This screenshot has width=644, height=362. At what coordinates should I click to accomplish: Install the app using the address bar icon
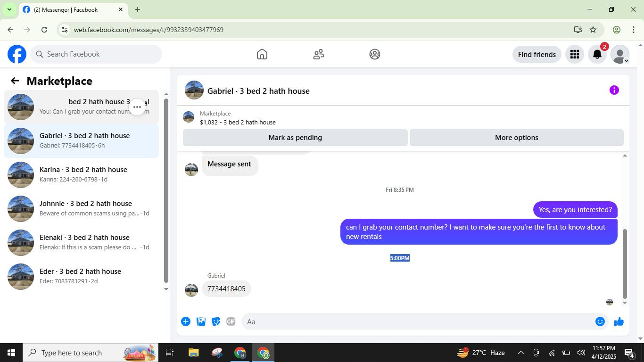tap(578, 30)
